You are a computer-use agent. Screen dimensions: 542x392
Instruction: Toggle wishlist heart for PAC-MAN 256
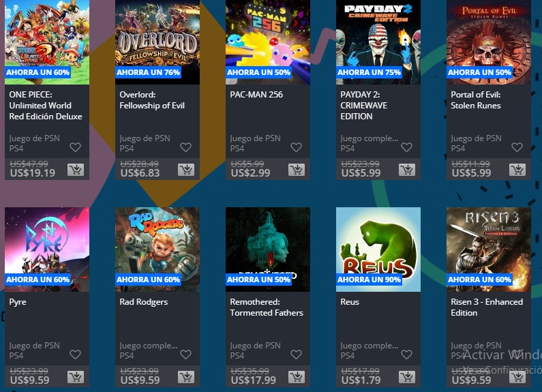297,147
